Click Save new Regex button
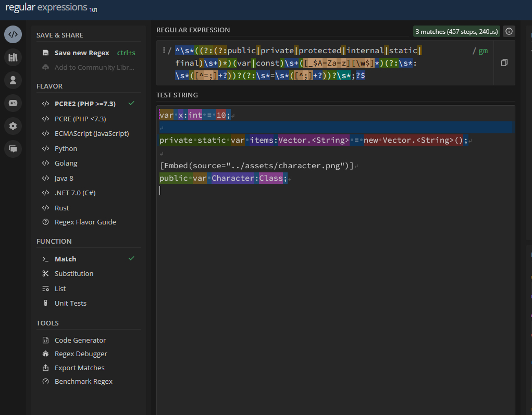The width and height of the screenshot is (532, 415). click(81, 53)
